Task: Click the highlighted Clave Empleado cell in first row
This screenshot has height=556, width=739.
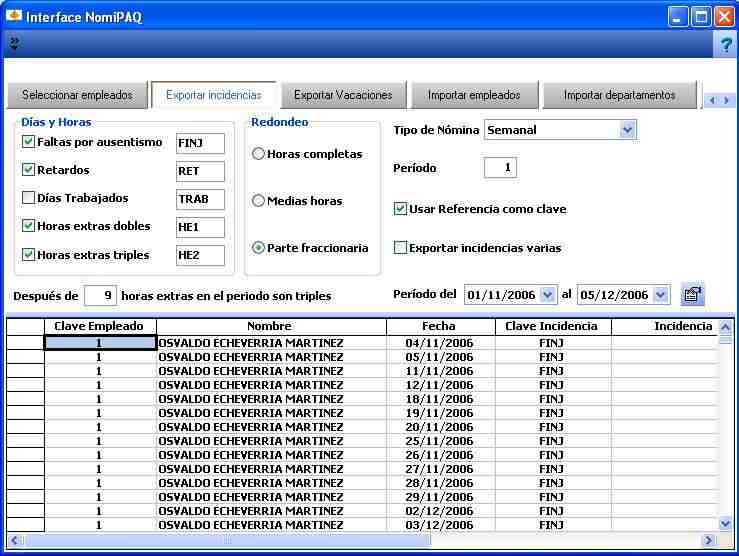Action: point(100,343)
